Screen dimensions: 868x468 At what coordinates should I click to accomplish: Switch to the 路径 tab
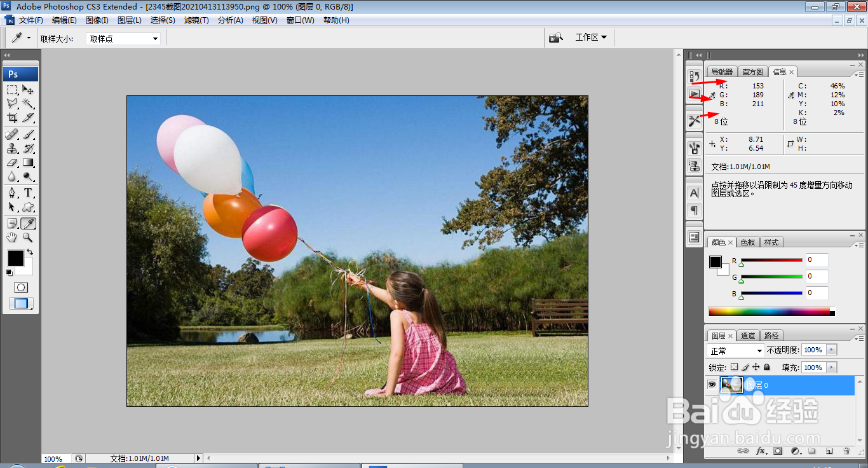[771, 336]
